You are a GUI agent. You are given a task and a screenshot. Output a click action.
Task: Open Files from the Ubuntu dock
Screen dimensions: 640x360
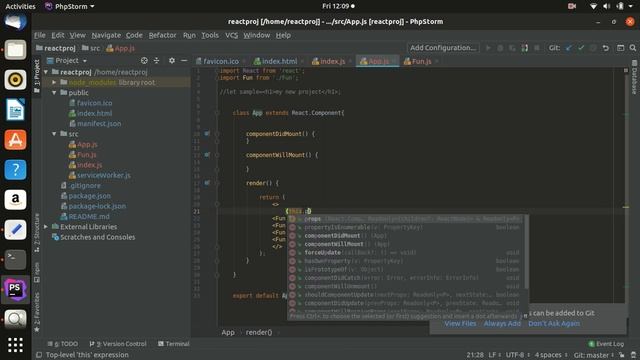click(x=16, y=50)
